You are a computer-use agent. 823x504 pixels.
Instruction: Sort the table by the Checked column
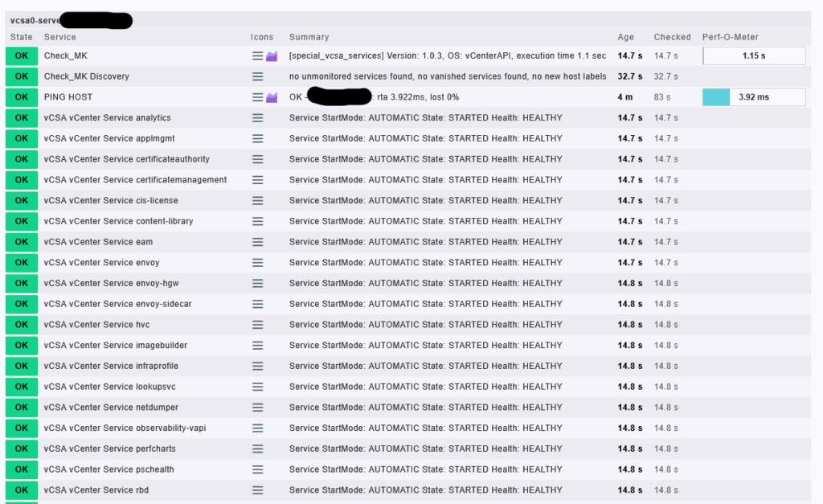coord(673,37)
